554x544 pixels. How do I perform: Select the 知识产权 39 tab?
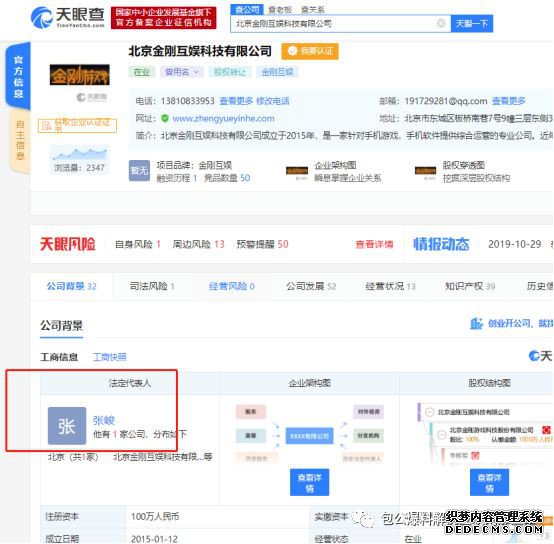(x=470, y=286)
